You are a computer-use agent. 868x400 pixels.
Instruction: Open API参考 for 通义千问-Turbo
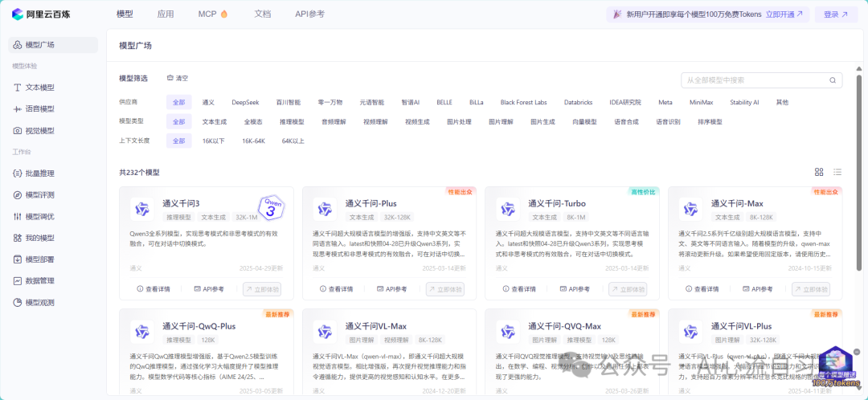tap(575, 289)
